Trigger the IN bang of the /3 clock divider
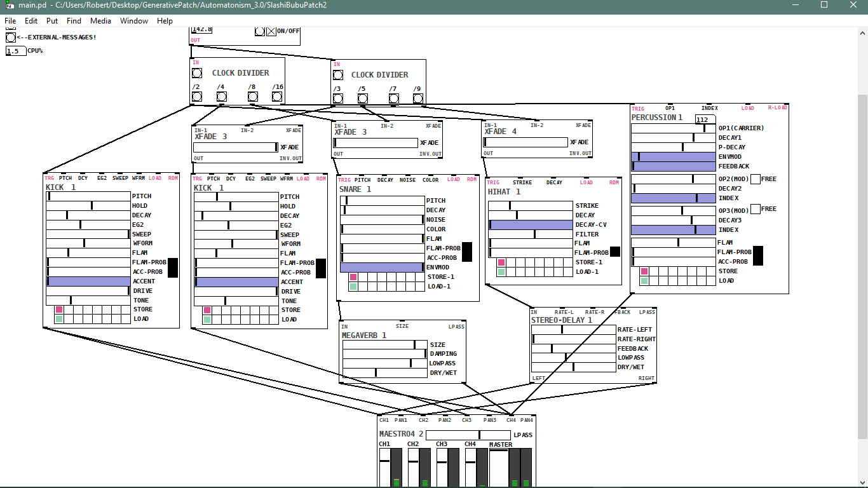Screen dimensions: 868x488 tap(338, 75)
